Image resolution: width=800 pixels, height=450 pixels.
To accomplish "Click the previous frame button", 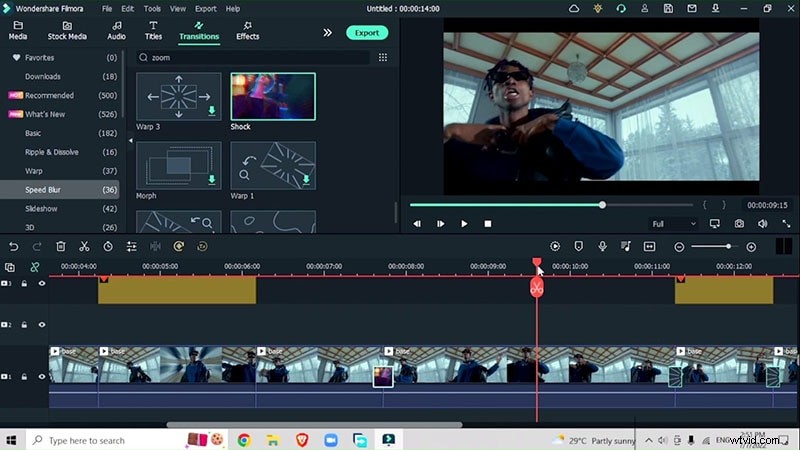I will point(417,223).
